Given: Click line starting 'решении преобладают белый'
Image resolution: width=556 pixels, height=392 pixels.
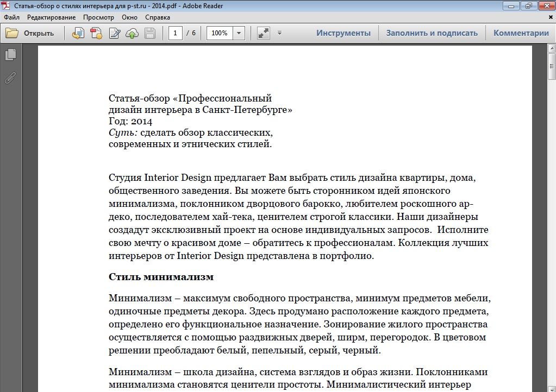Looking at the screenshot, I should [x=245, y=350].
